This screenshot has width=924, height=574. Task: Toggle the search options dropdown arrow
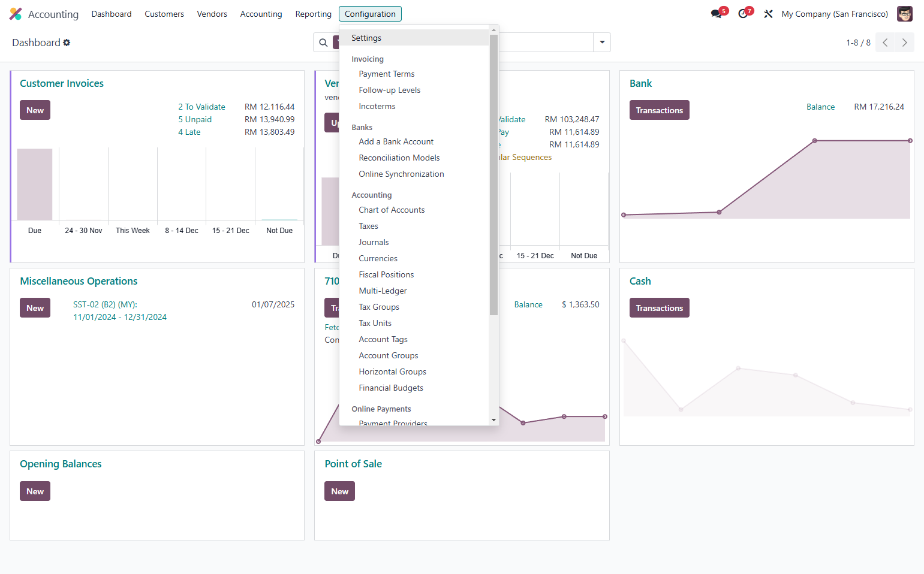point(602,43)
